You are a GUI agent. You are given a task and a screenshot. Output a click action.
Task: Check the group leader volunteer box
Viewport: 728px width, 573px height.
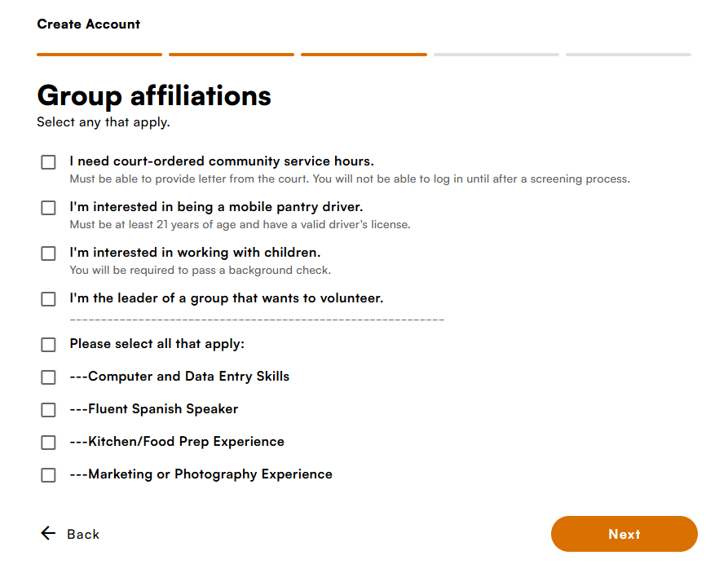pos(48,299)
